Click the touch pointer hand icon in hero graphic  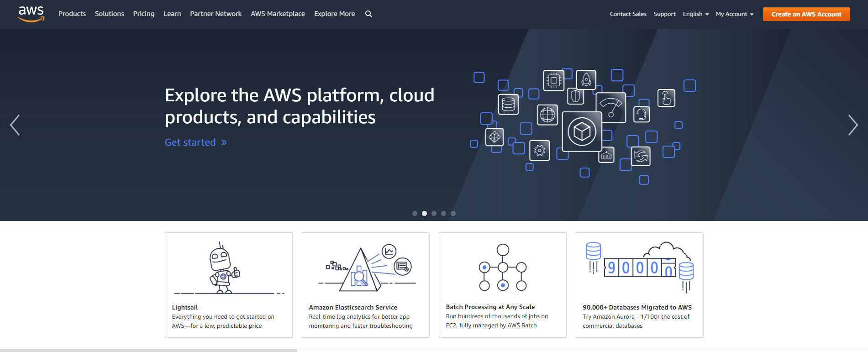[x=666, y=98]
